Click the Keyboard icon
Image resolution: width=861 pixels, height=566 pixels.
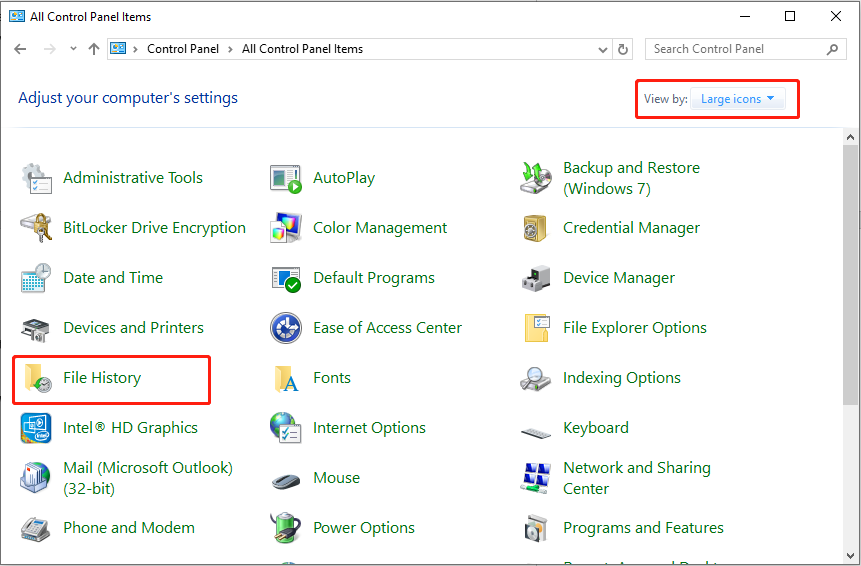[536, 434]
